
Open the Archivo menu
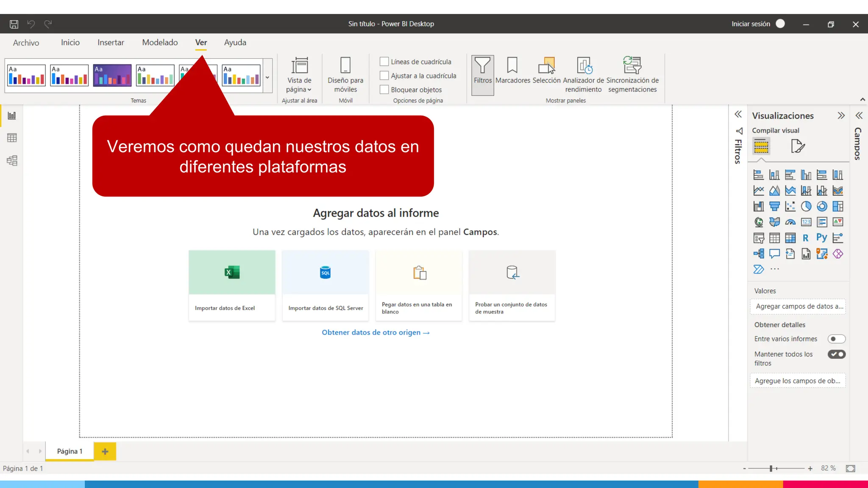pos(26,43)
